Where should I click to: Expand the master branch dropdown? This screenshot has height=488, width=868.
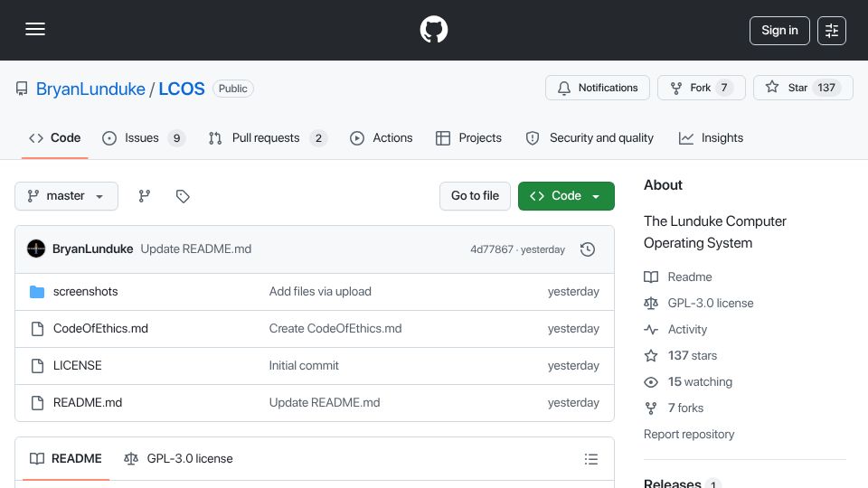[x=66, y=196]
